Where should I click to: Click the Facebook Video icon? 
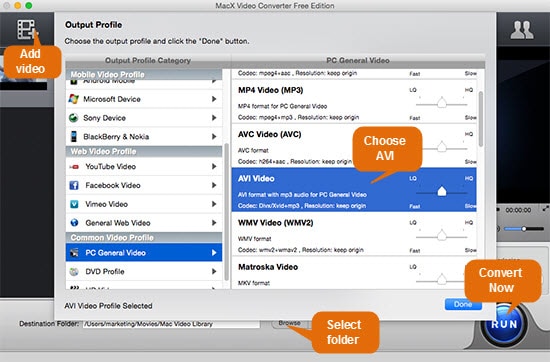point(74,185)
